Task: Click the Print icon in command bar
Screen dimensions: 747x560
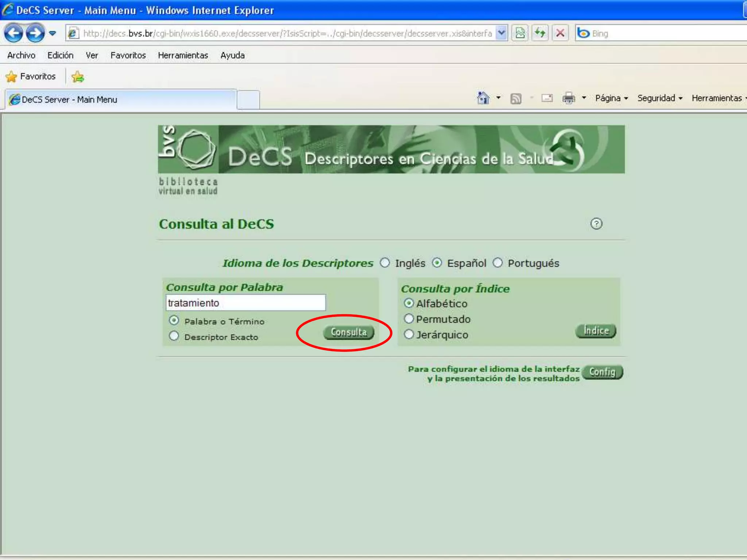Action: click(x=568, y=98)
